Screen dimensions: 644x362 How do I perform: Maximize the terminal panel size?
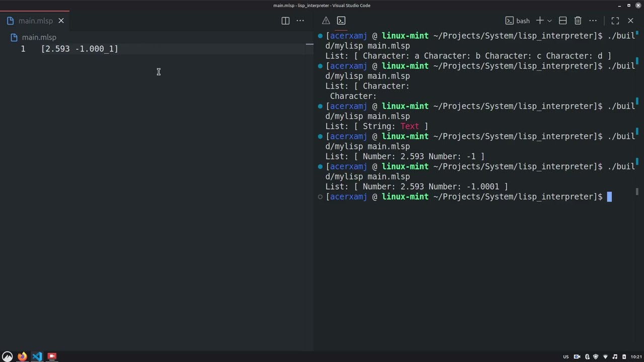click(x=615, y=21)
